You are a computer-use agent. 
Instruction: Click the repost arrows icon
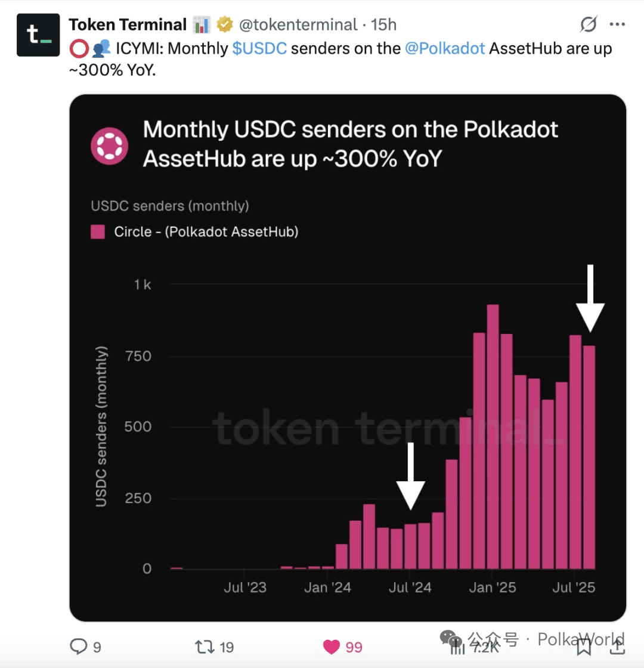click(205, 647)
